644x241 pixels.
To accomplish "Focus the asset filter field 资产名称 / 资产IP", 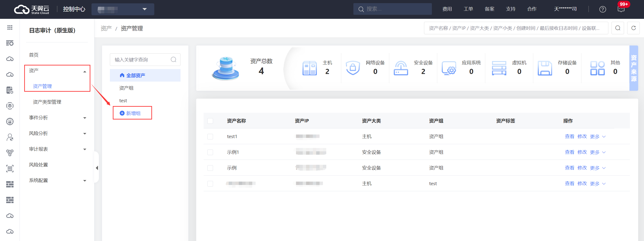I will 516,28.
